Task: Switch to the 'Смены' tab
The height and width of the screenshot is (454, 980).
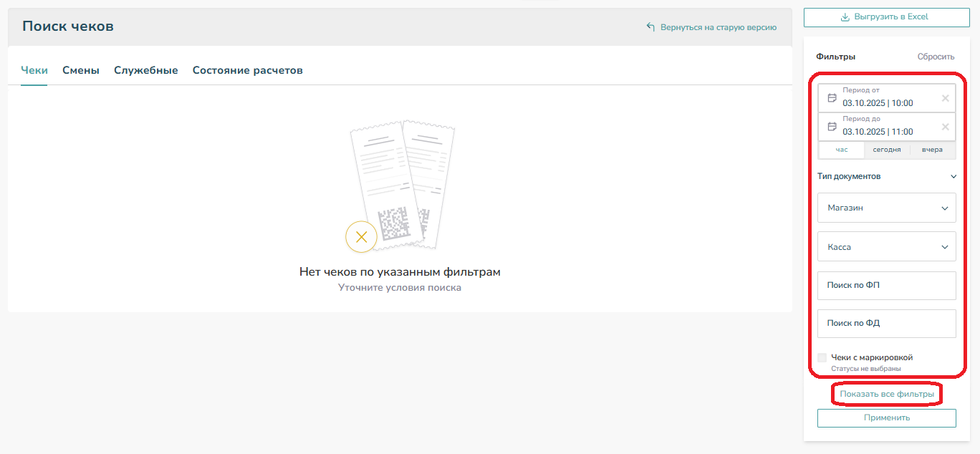Action: pyautogui.click(x=80, y=70)
